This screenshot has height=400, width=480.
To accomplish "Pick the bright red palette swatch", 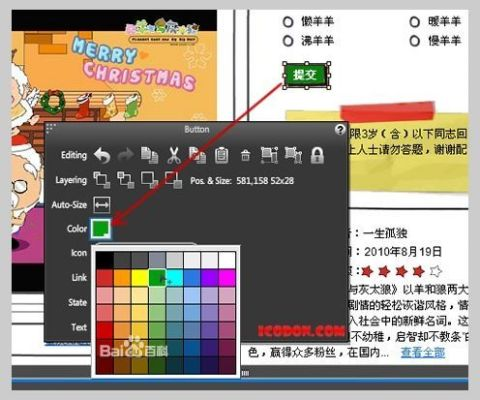I will 105,278.
